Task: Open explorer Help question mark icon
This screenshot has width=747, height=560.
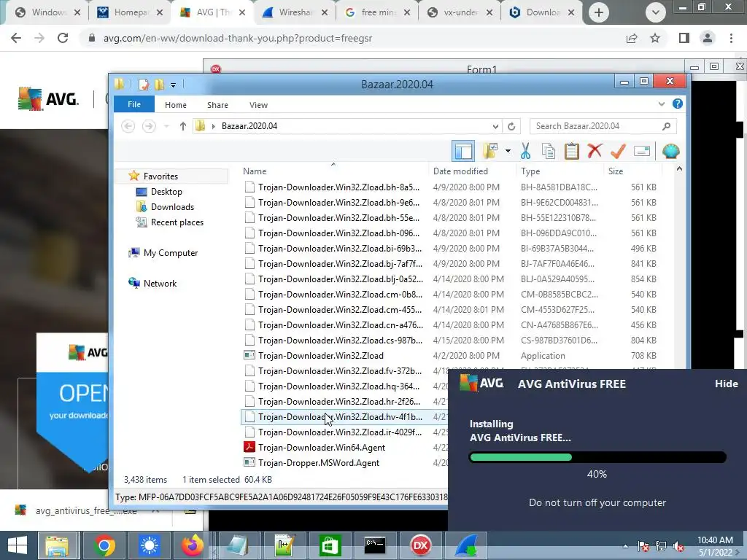Action: coord(678,104)
